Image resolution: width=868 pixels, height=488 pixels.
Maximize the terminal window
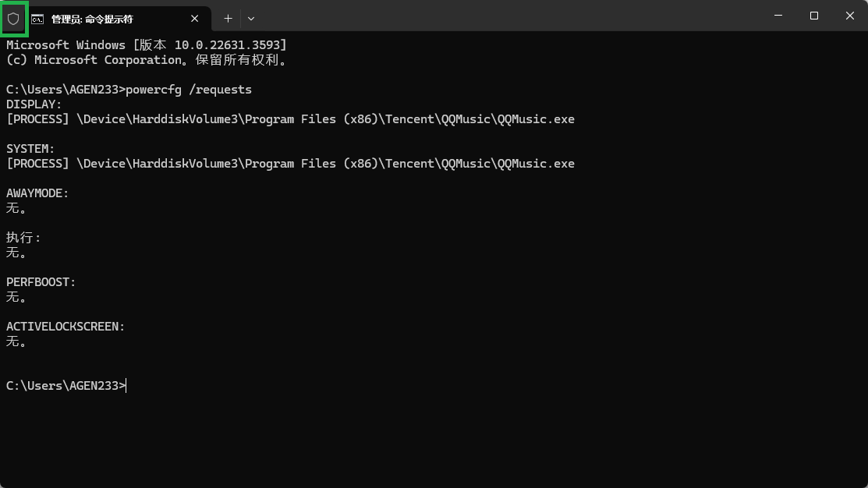point(814,16)
